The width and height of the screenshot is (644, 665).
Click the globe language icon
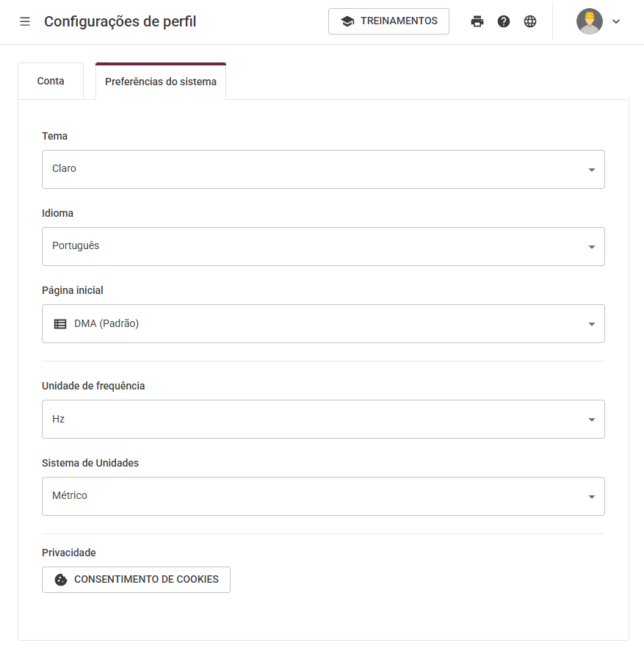pos(530,21)
